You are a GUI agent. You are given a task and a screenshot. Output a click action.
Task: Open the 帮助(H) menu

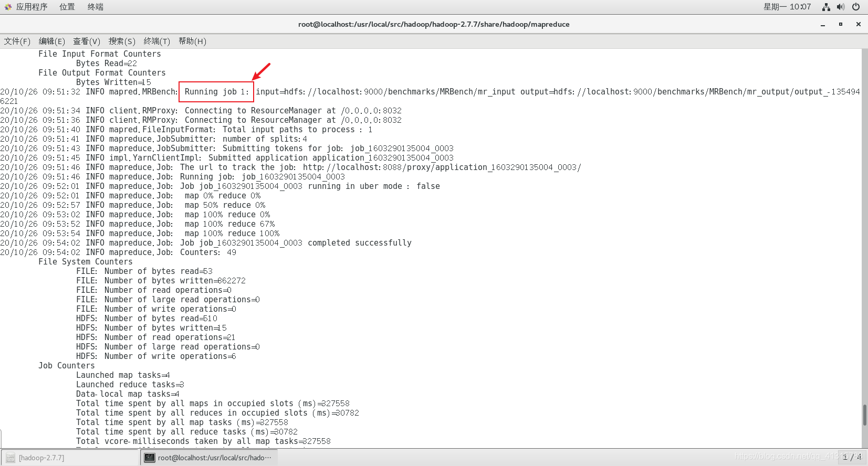pos(192,41)
